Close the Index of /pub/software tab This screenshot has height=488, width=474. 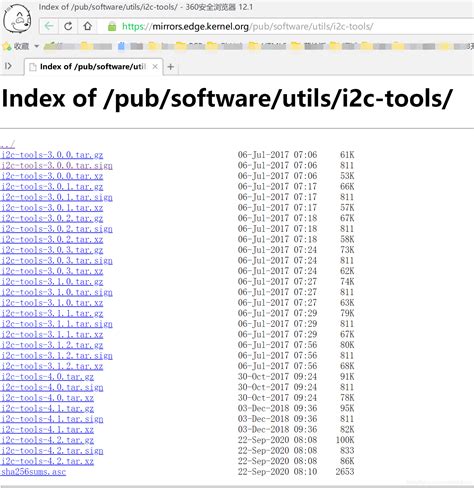point(155,66)
